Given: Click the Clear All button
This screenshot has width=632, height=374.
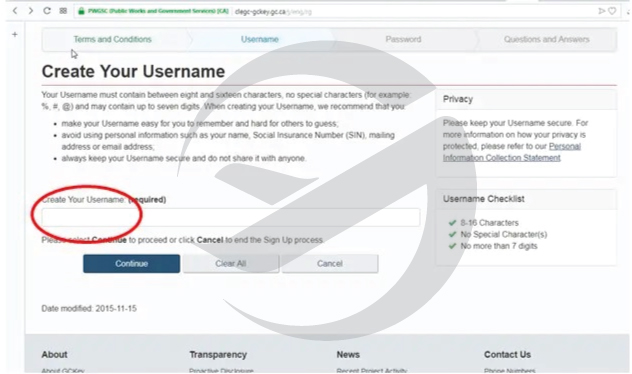Looking at the screenshot, I should coord(231,264).
